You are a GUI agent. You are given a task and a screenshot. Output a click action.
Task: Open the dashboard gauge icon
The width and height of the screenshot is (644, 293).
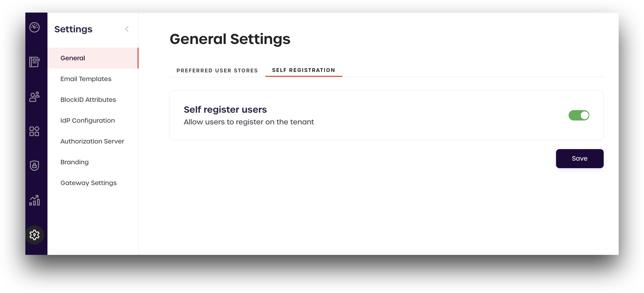[34, 27]
